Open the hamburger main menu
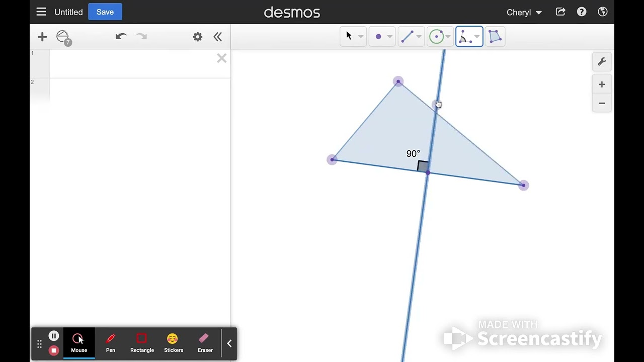This screenshot has width=644, height=362. coord(41,12)
